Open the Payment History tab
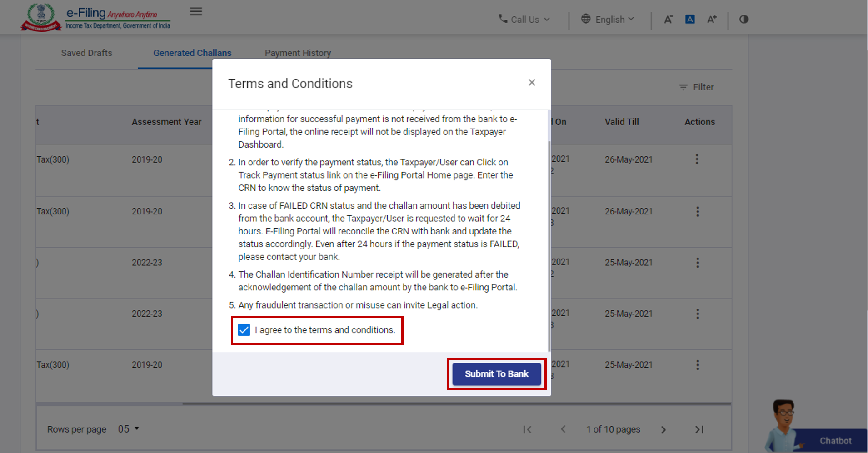The image size is (868, 453). (x=298, y=53)
